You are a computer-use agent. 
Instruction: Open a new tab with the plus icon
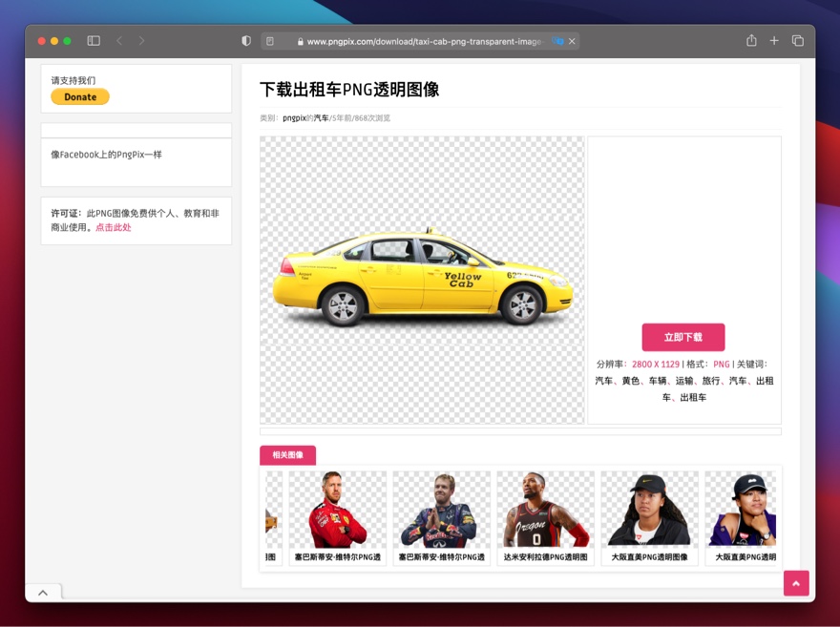(774, 41)
